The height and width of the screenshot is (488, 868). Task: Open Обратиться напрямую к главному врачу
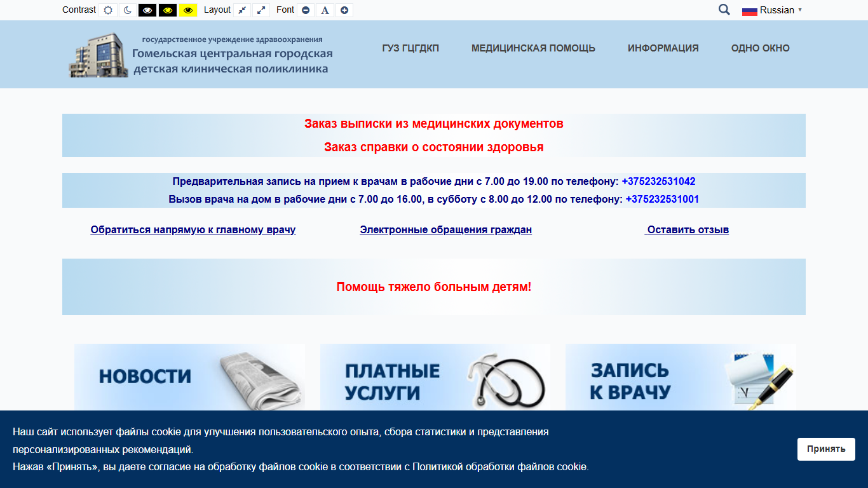(x=193, y=230)
